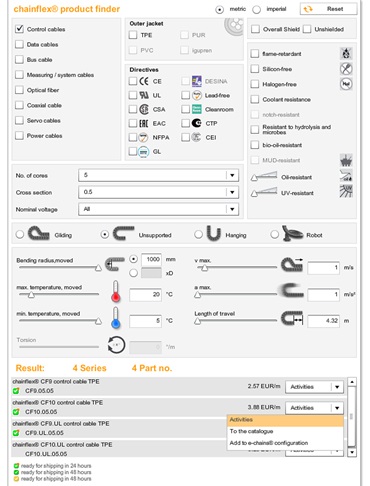Viewport: 370px width, 486px height.
Task: Click the flame-retardant icon
Action: [347, 53]
